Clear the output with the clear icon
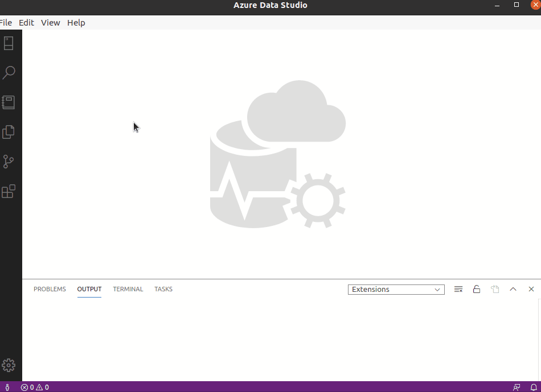This screenshot has height=392, width=541. pos(458,290)
